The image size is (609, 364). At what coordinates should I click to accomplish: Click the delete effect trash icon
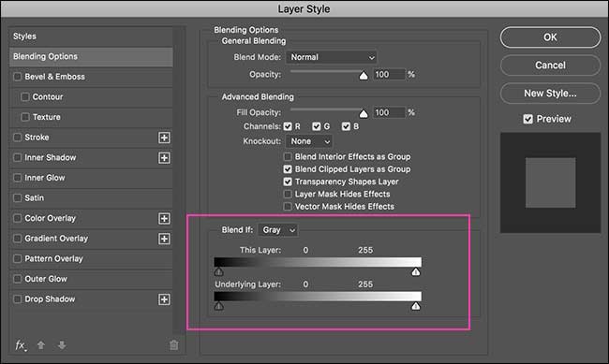tap(173, 344)
